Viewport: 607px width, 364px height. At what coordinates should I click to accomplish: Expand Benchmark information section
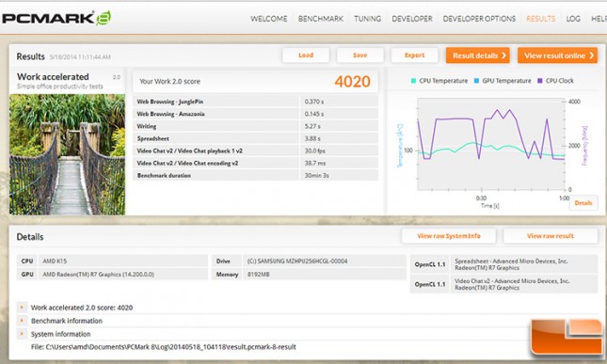point(22,321)
